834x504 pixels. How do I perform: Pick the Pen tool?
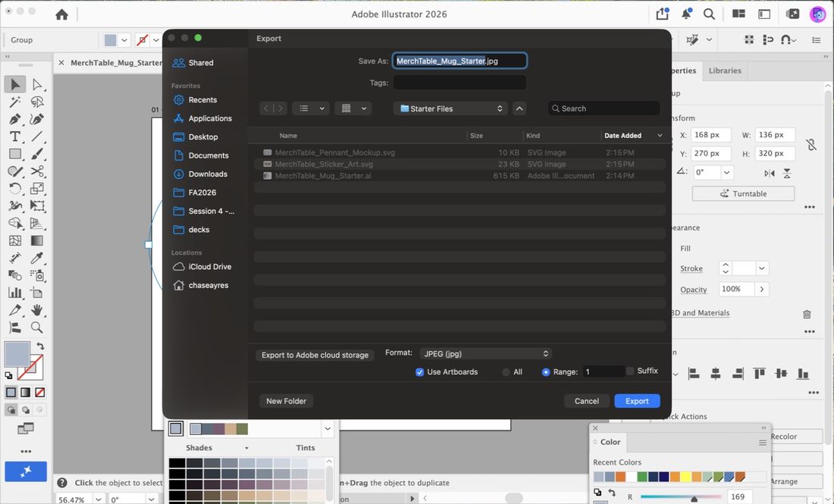[x=15, y=119]
